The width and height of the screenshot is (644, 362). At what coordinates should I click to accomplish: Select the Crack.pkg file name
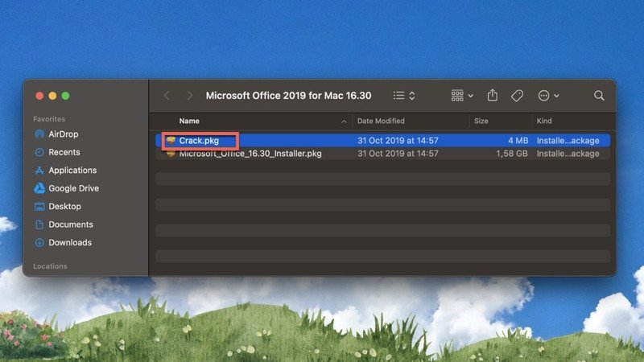pyautogui.click(x=199, y=141)
